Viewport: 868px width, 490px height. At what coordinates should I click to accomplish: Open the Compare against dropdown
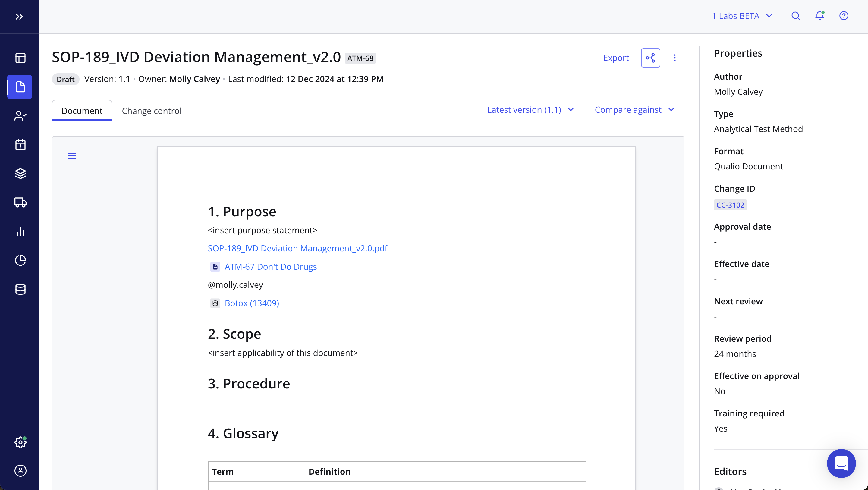634,109
